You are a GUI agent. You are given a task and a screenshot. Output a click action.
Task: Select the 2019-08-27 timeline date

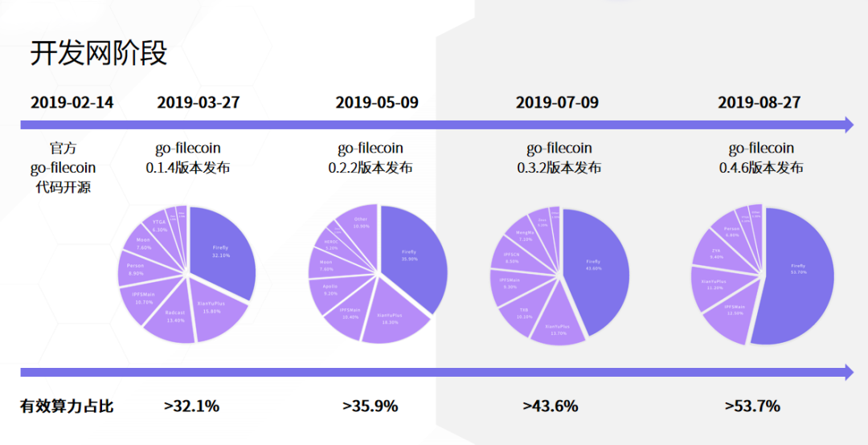pos(759,103)
